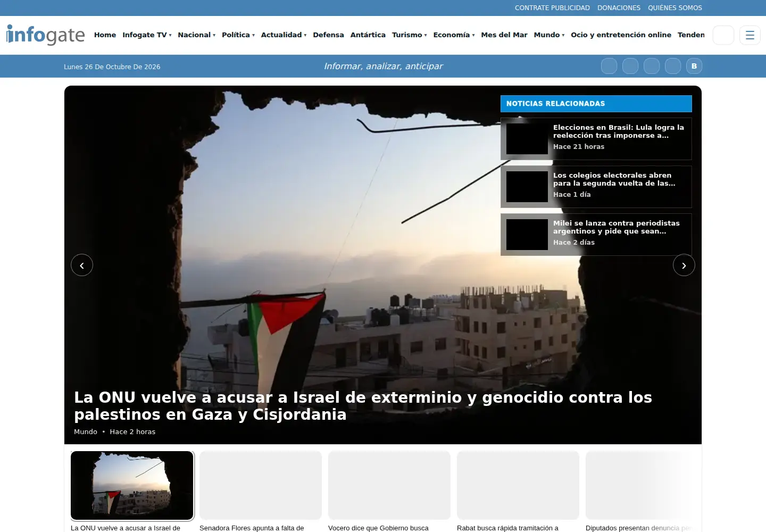Click the 'Hace 2 horas' timestamp under the headline
The image size is (766, 532).
[x=132, y=432]
